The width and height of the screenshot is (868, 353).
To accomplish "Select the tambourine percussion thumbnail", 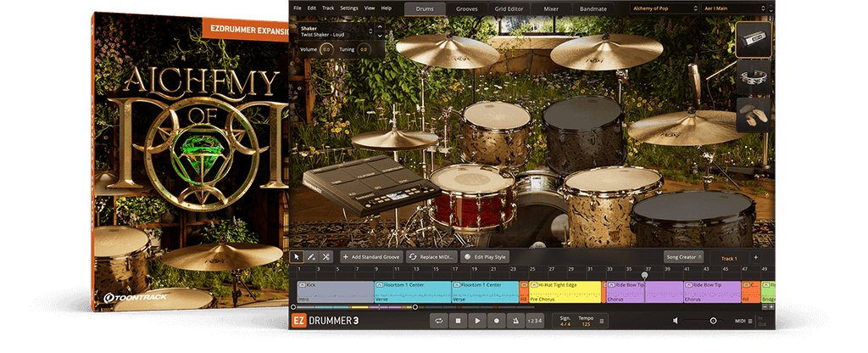I will (754, 77).
